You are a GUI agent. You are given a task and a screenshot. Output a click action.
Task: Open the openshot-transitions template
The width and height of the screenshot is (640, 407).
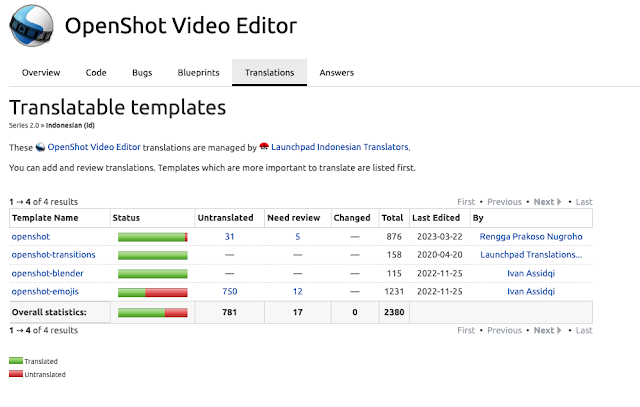click(x=53, y=255)
